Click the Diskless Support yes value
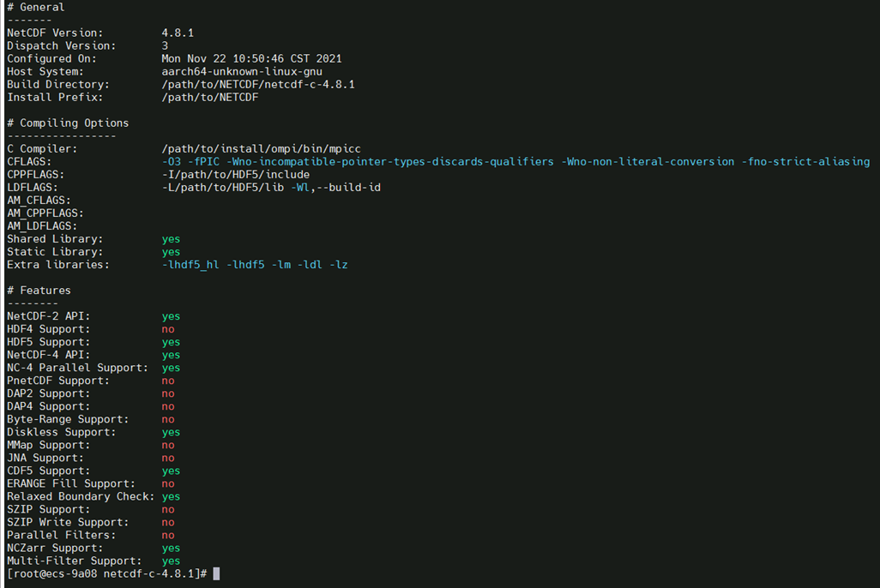 coord(172,433)
